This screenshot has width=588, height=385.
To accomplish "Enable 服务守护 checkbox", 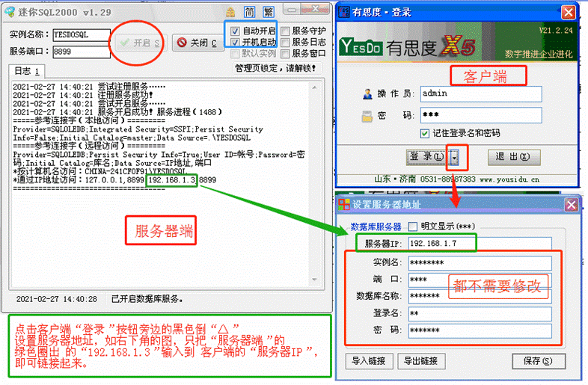I will (285, 31).
